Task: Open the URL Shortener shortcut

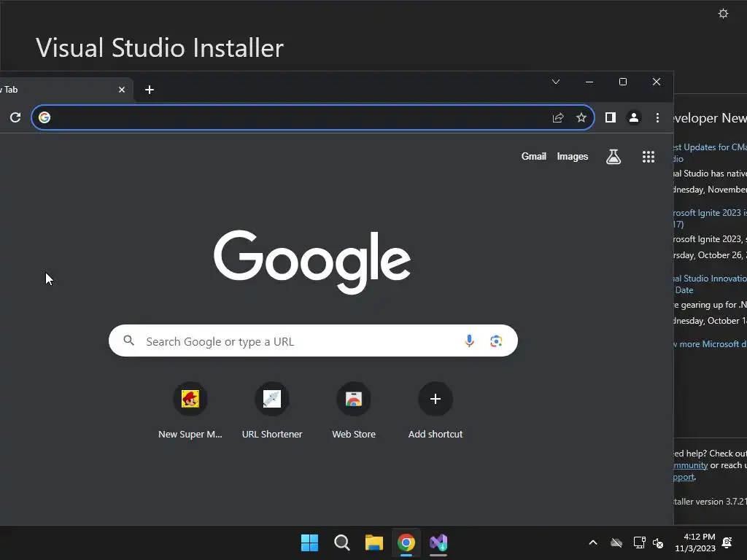Action: coord(272,411)
